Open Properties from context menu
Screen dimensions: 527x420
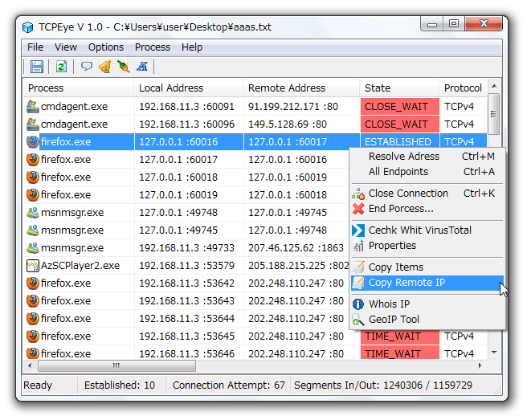427,246
